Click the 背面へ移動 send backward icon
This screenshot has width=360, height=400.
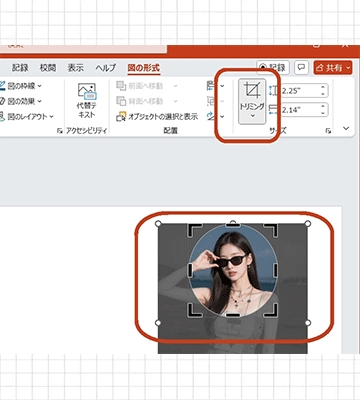point(121,101)
